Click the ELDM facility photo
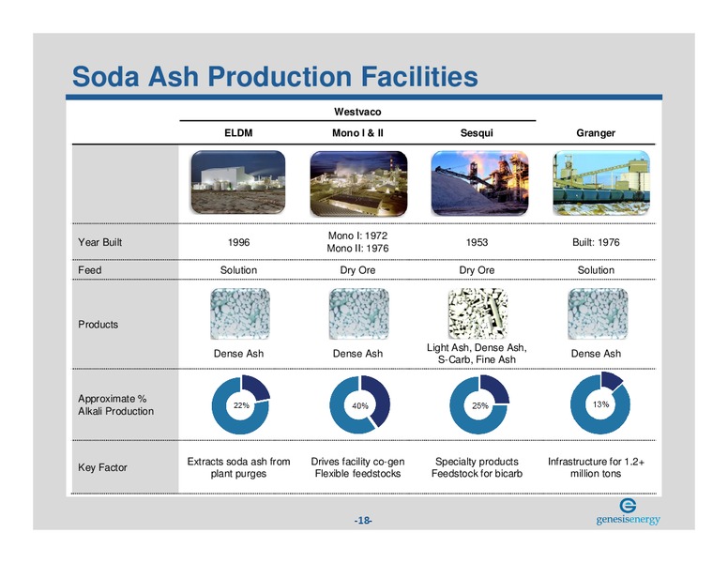Image resolution: width=728 pixels, height=563 pixels. point(238,182)
